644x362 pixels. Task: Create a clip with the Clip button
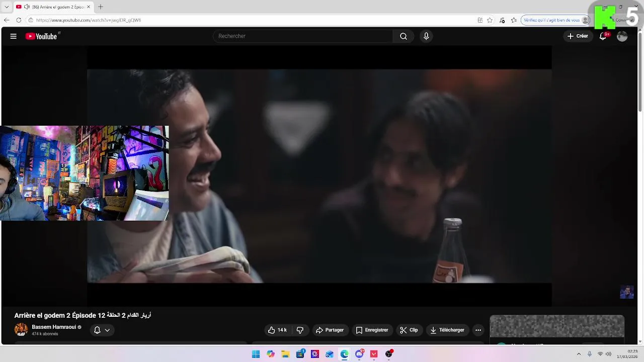point(409,330)
